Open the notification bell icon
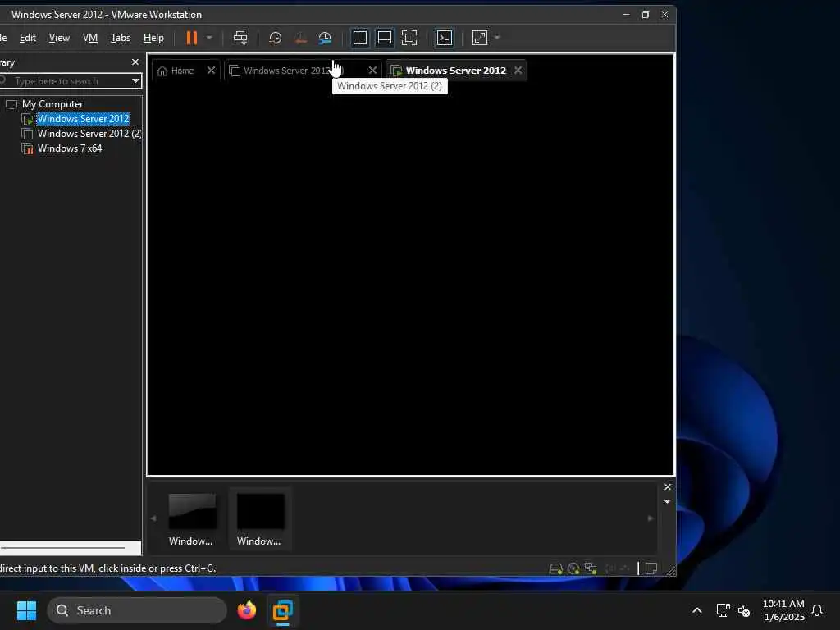The height and width of the screenshot is (630, 840). point(817,610)
